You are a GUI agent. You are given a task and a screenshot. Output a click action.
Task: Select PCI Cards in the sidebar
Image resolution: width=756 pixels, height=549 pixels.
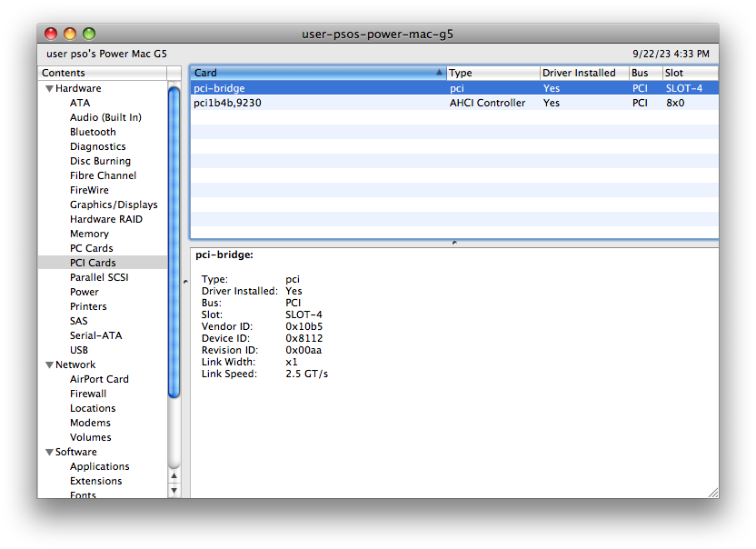pyautogui.click(x=91, y=263)
